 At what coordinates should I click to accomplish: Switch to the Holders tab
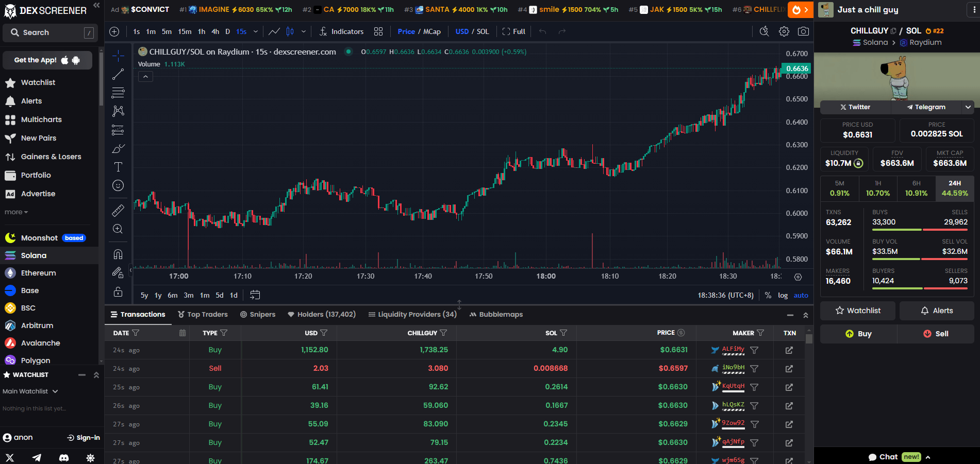pyautogui.click(x=322, y=314)
